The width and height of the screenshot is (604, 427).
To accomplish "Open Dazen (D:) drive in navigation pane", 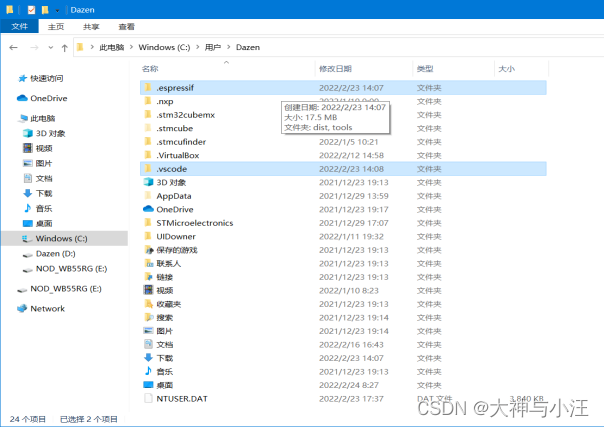I will click(49, 253).
